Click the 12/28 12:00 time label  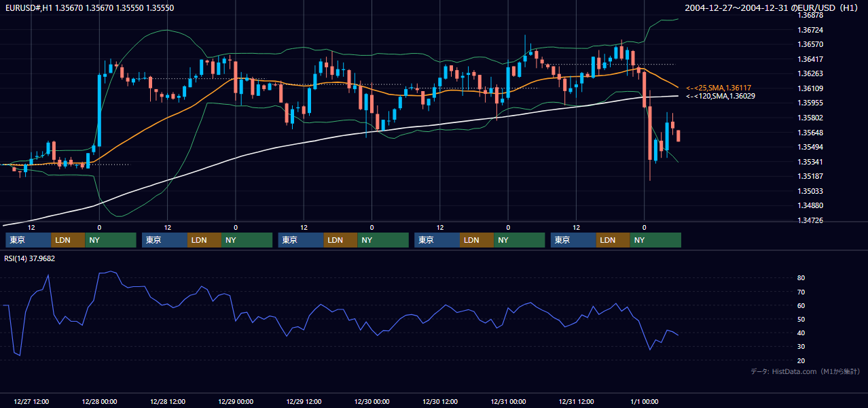click(167, 401)
